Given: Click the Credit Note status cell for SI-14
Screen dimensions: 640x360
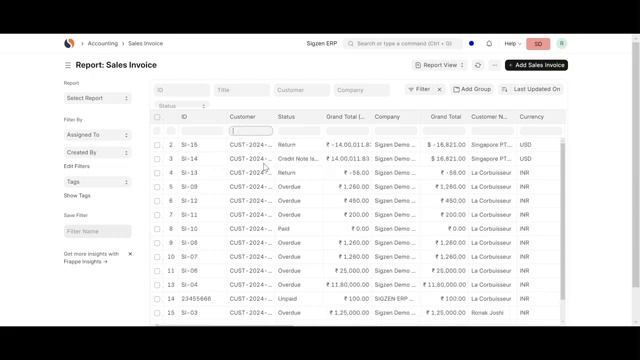Looking at the screenshot, I should pyautogui.click(x=298, y=159).
